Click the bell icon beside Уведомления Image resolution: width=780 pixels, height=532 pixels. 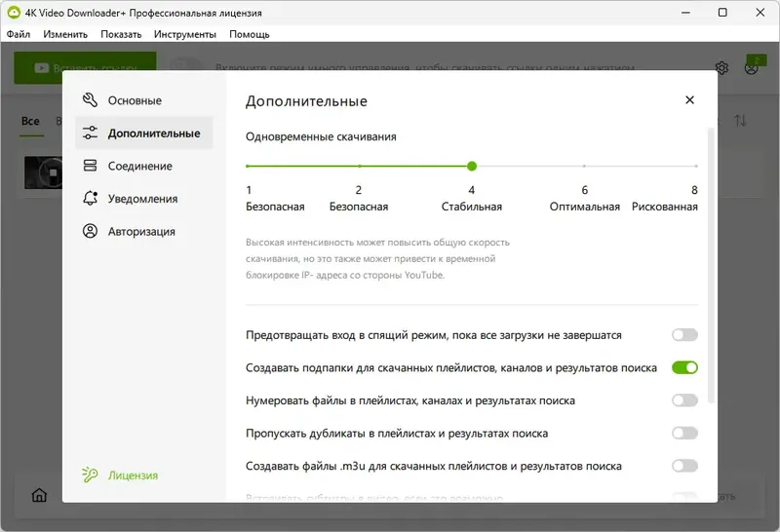(90, 198)
